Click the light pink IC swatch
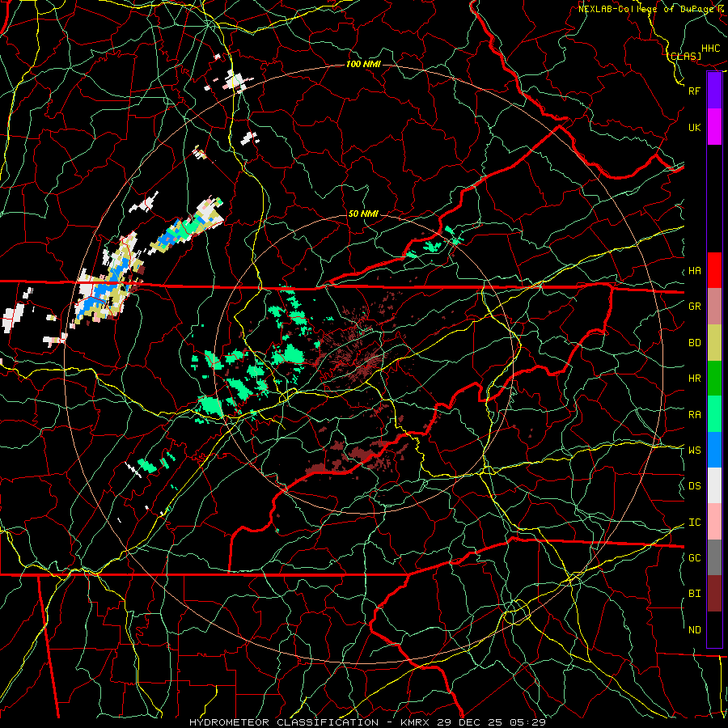The image size is (728, 728). click(714, 522)
